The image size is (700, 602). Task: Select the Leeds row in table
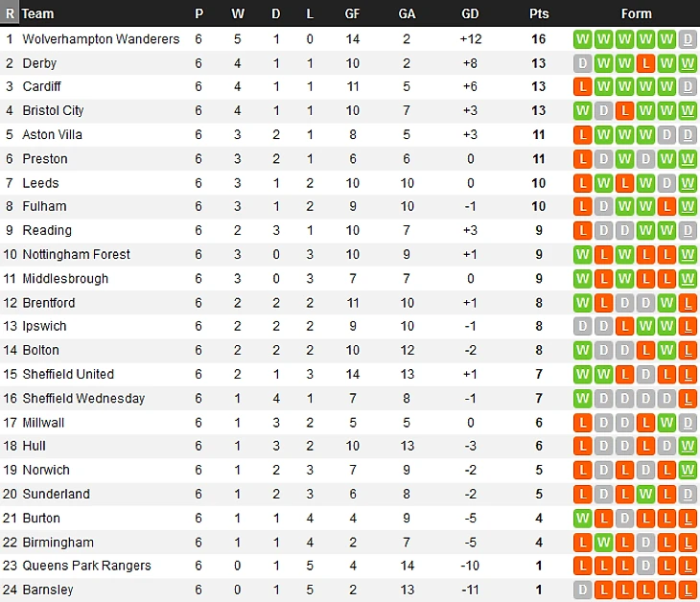click(x=350, y=183)
